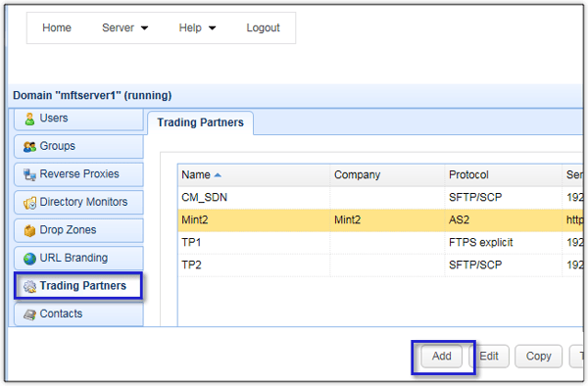
Task: Click the Protocol column header
Action: (504, 175)
